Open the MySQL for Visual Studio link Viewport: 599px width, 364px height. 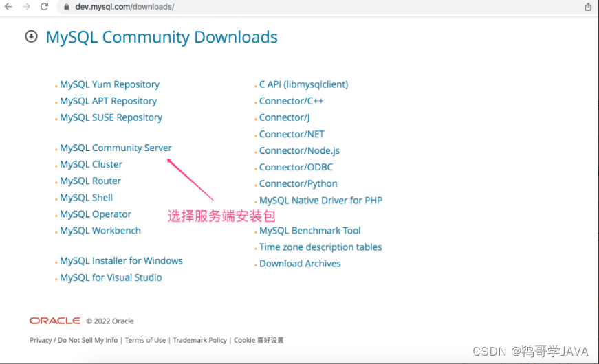pyautogui.click(x=111, y=277)
